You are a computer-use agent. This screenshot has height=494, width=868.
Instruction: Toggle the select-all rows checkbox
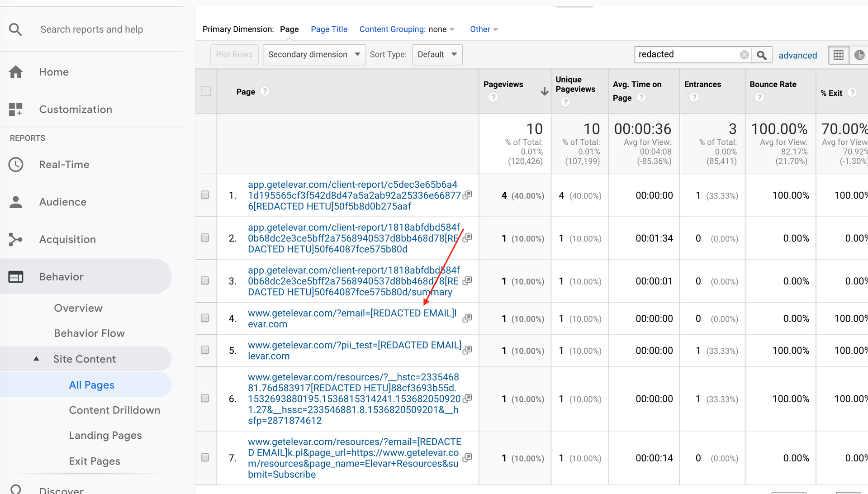(x=206, y=91)
